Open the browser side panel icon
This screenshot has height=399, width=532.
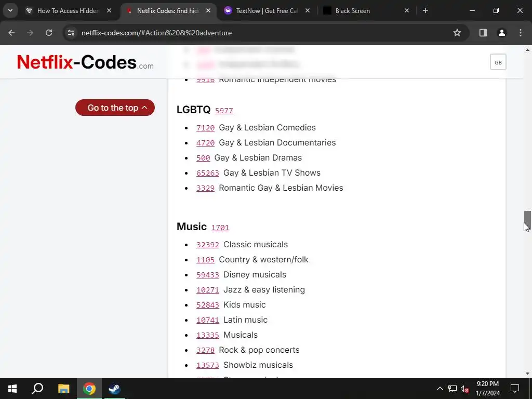483,33
